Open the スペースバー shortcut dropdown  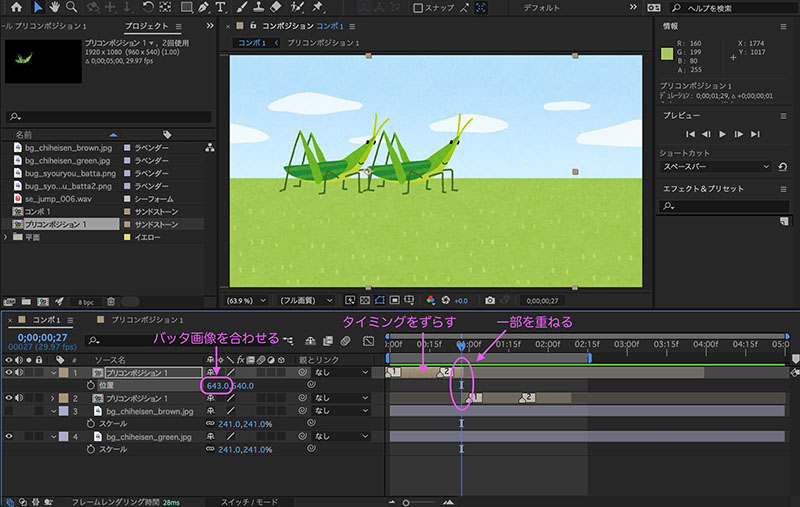(716, 167)
